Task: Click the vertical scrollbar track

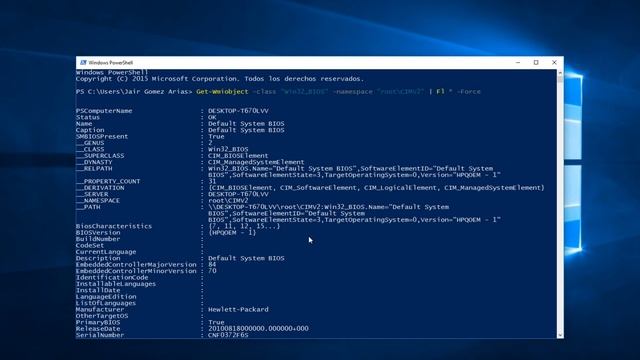Action: coord(560,204)
